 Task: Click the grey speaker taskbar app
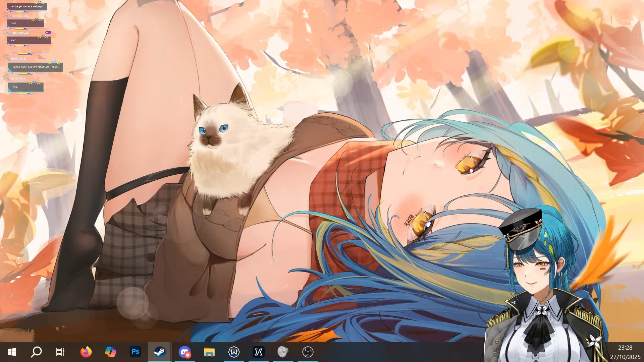tap(283, 352)
